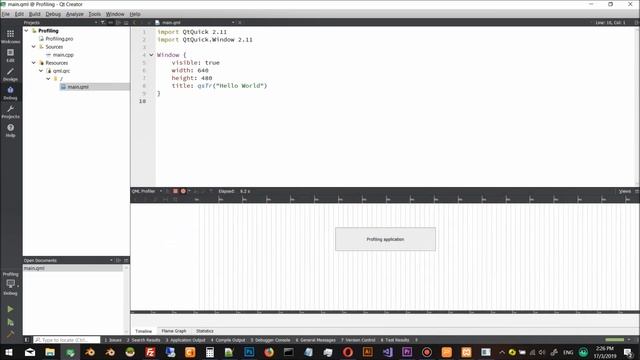Open Firefox from the taskbar
Image resolution: width=640 pixels, height=360 pixels.
pyautogui.click(x=269, y=352)
